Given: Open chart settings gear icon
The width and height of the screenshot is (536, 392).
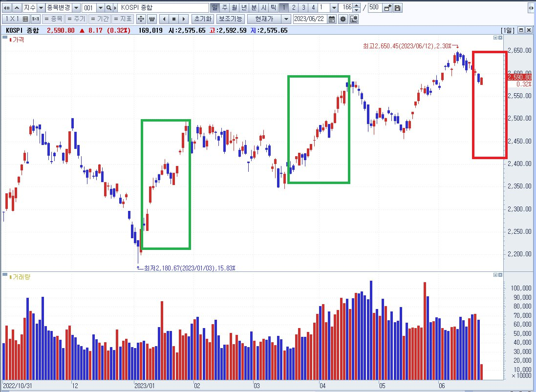Looking at the screenshot, I should click(343, 19).
